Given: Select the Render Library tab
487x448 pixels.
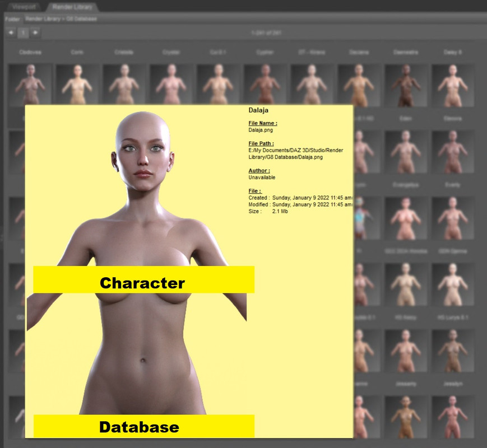Looking at the screenshot, I should pyautogui.click(x=72, y=6).
